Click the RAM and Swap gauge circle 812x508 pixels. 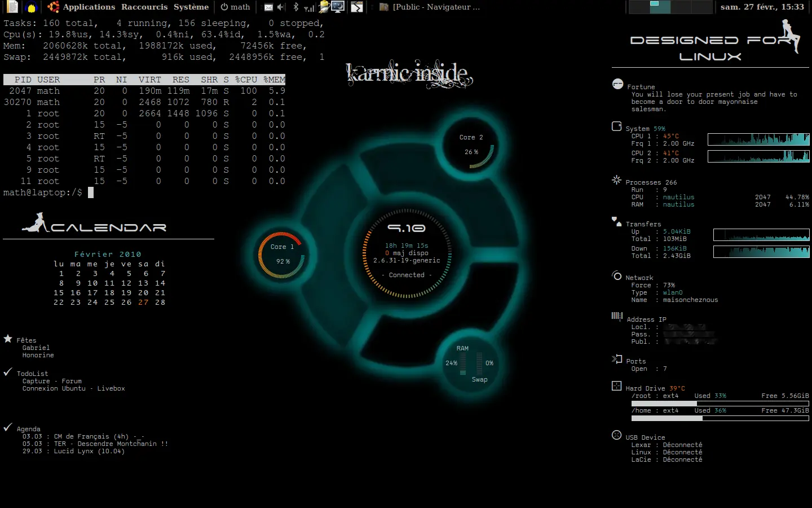click(471, 364)
